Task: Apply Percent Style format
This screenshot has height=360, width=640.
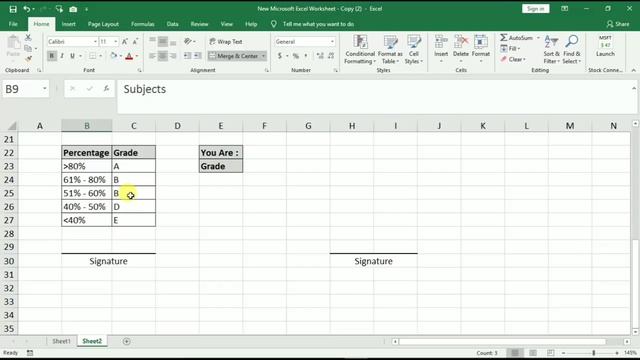Action: (296, 56)
